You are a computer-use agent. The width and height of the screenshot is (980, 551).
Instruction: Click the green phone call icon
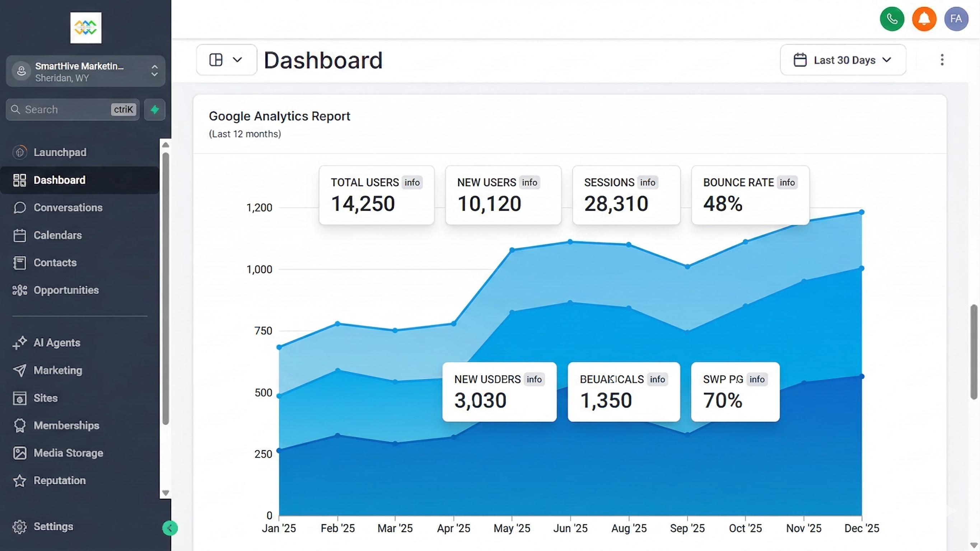pyautogui.click(x=892, y=19)
